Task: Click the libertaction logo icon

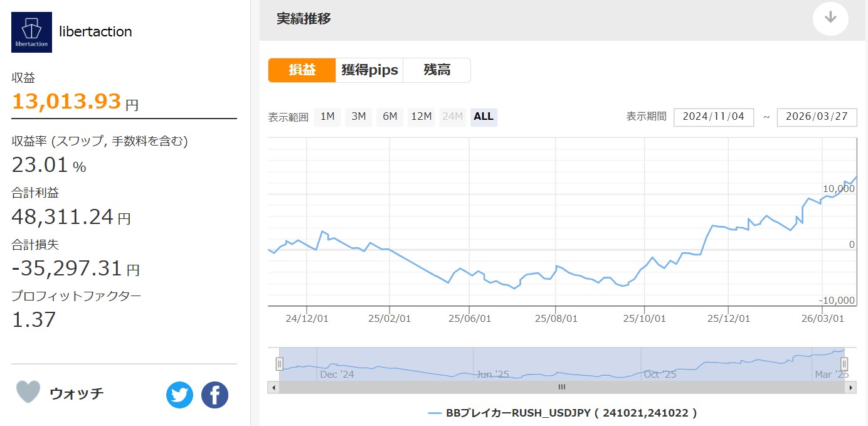Action: click(31, 32)
